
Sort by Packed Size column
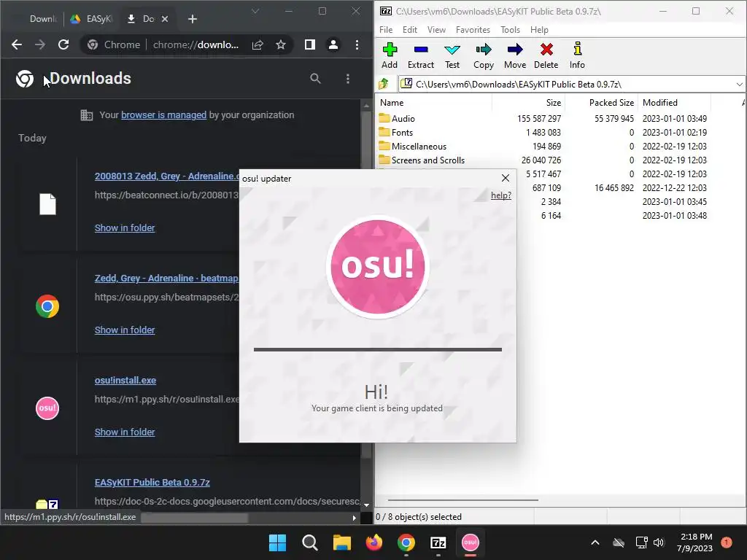click(601, 102)
